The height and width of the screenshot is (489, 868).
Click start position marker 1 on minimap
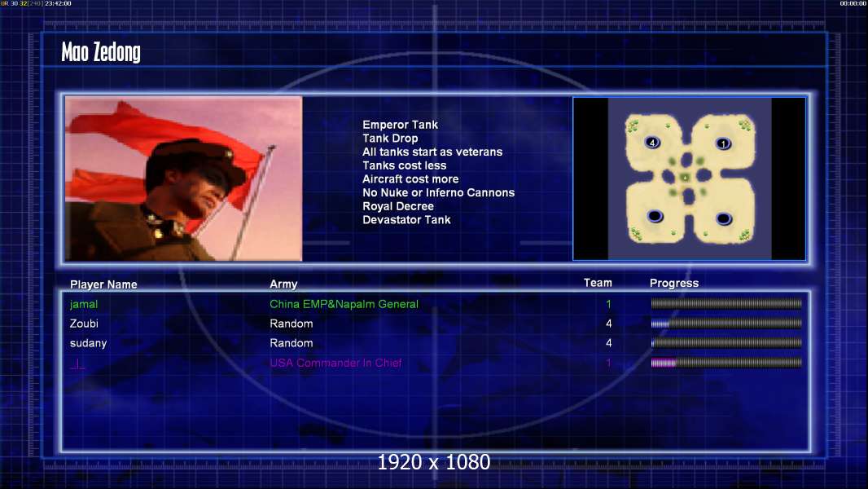[723, 144]
